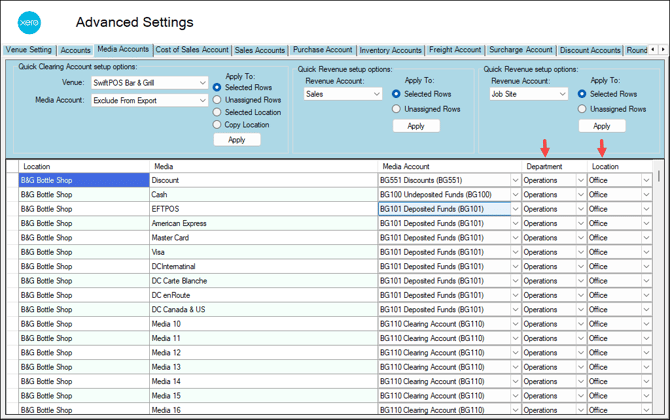Expand Location dropdown in the DC enRoute row
The height and width of the screenshot is (420, 670).
(x=646, y=295)
